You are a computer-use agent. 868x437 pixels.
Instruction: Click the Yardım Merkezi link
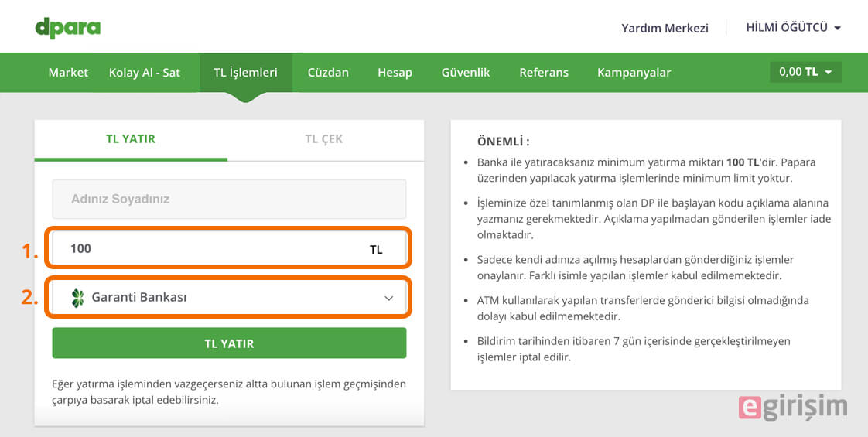(x=665, y=28)
